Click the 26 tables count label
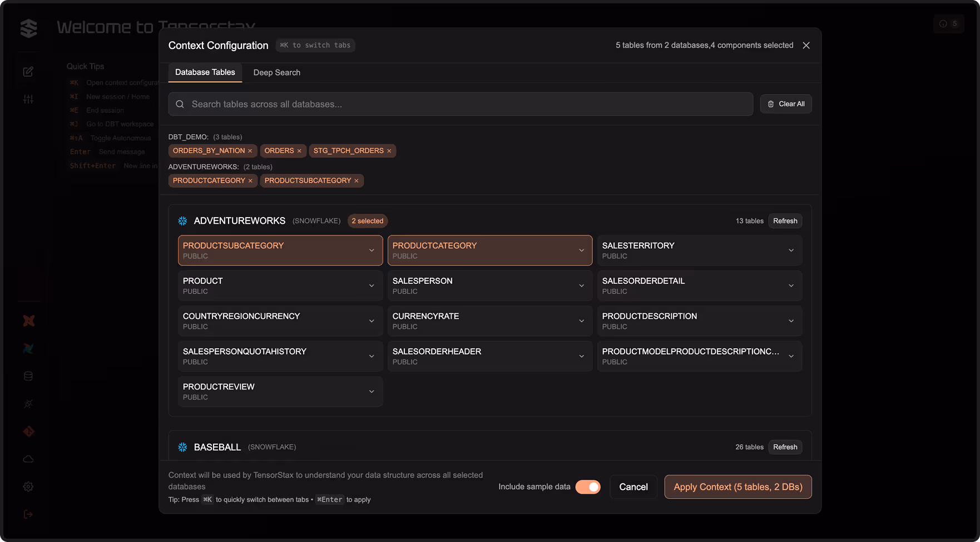 coord(749,447)
